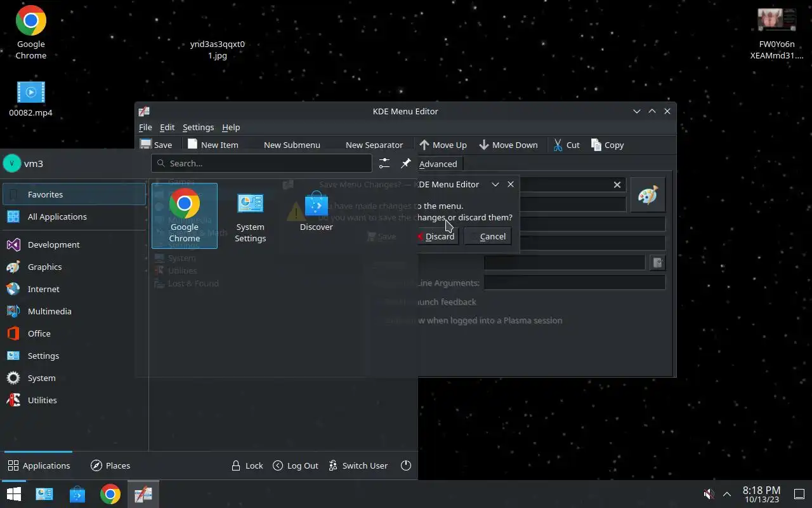Viewport: 812px width, 508px height.
Task: Click the vm3 user avatar
Action: click(12, 163)
